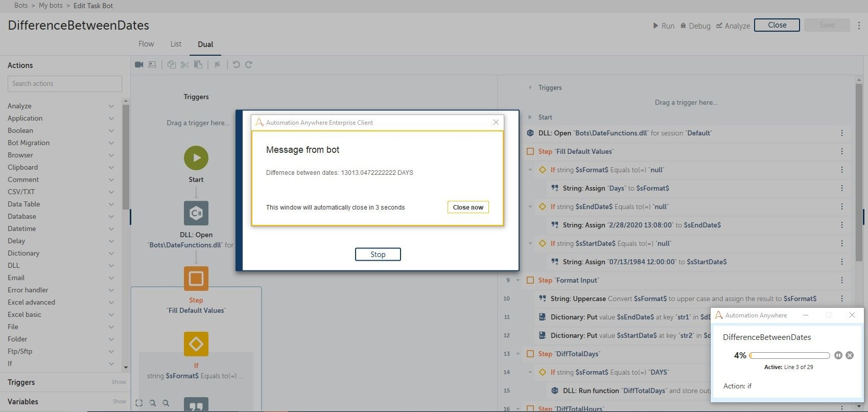Switch to the Flow view tab
This screenshot has height=412, width=868.
[146, 44]
